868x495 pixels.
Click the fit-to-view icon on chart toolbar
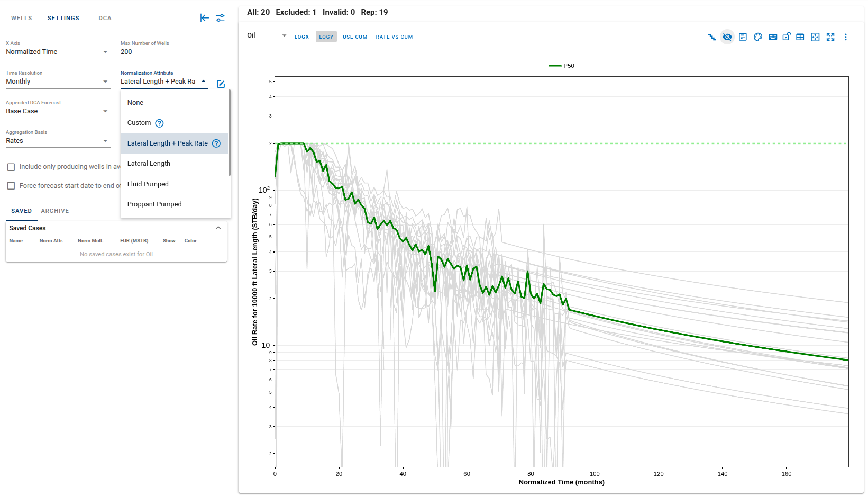pyautogui.click(x=815, y=37)
